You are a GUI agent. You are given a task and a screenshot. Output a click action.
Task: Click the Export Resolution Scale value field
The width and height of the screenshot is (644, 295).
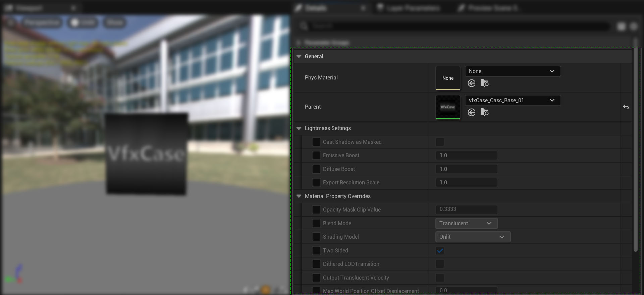coord(466,182)
